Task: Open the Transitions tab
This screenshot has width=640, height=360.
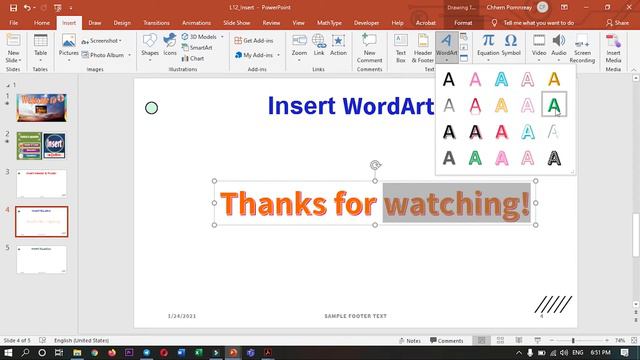Action: click(156, 23)
